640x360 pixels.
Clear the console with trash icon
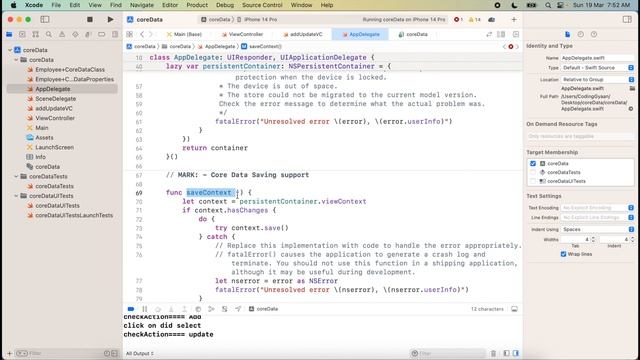point(493,353)
